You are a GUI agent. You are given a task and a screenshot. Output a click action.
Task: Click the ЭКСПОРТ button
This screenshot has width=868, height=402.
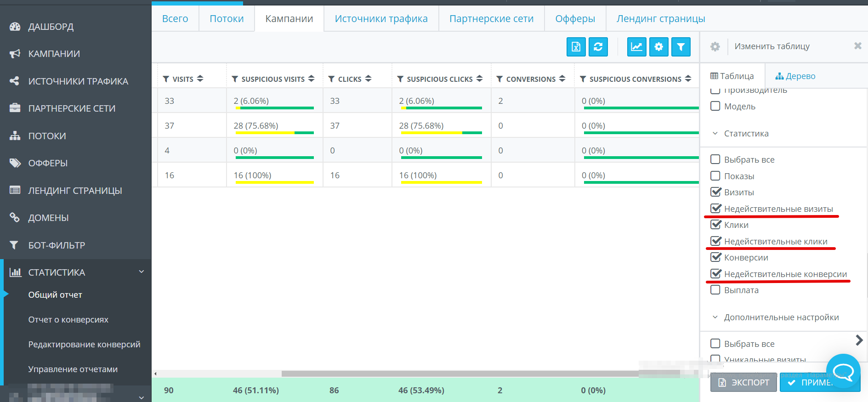743,382
